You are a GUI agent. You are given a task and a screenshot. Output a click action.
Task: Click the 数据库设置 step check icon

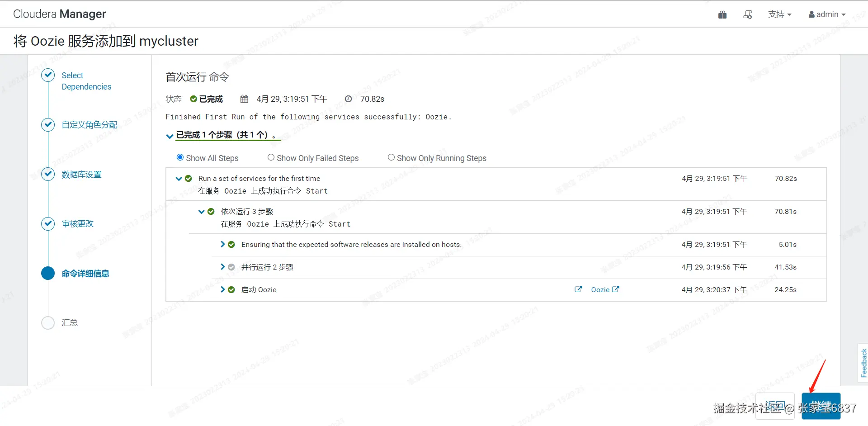point(48,174)
